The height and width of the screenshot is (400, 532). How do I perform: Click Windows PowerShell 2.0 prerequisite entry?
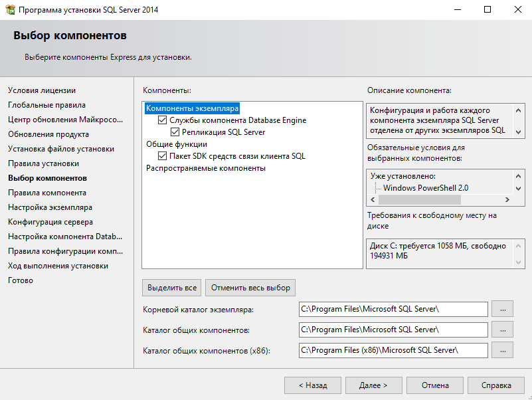pos(426,188)
